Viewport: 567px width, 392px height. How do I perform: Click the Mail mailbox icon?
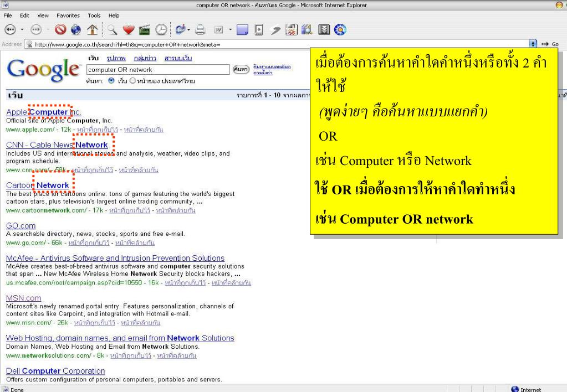coord(180,29)
